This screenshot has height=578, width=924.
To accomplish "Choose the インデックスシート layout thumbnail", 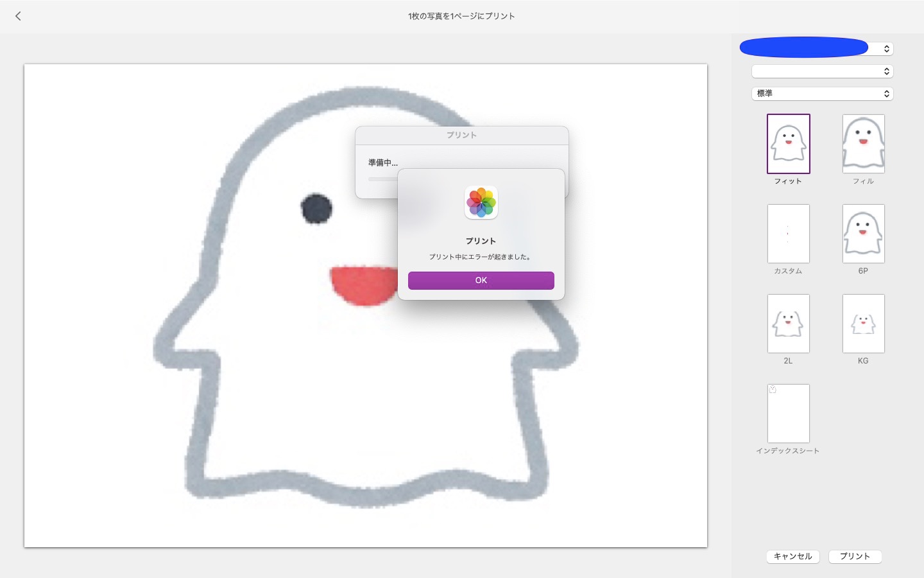I will tap(788, 414).
